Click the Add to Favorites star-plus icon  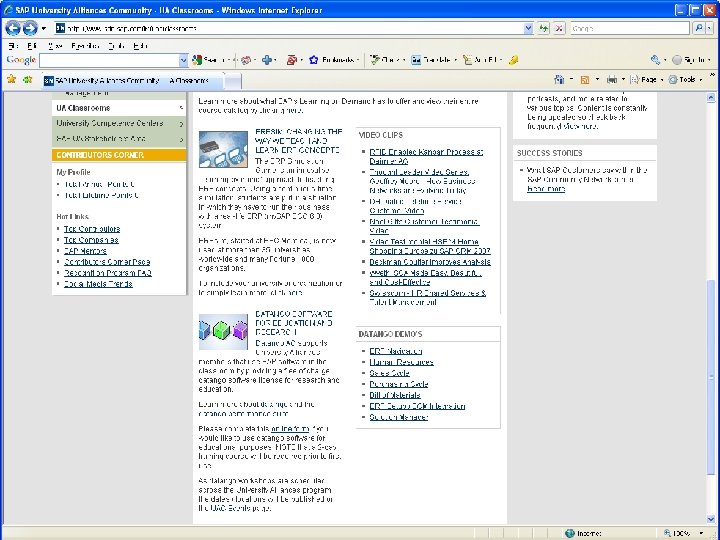tap(28, 79)
